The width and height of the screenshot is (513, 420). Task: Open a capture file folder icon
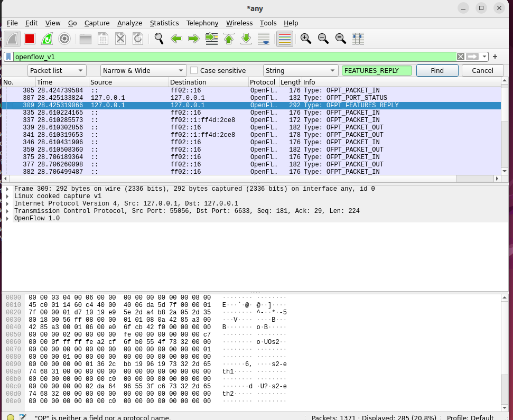86,39
